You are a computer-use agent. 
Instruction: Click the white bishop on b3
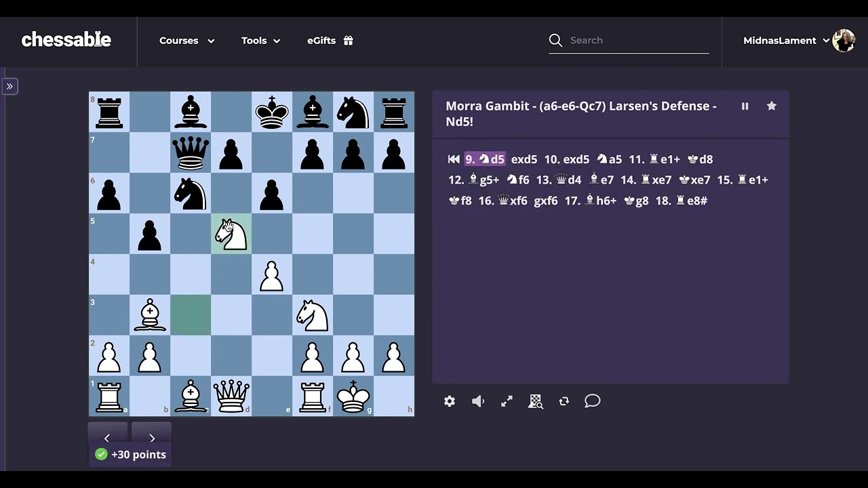(x=150, y=315)
